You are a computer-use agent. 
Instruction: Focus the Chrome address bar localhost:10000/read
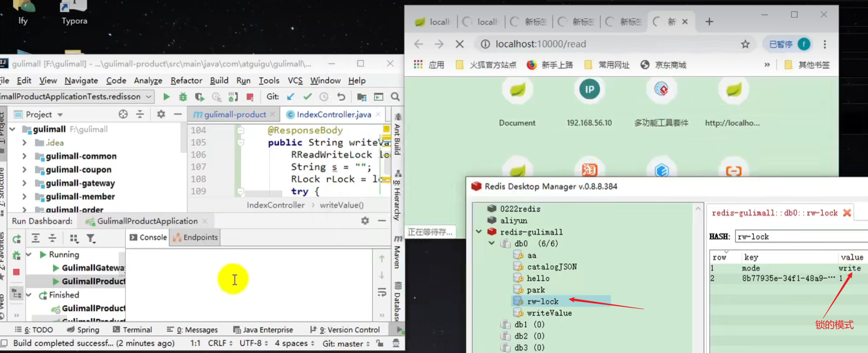(x=541, y=44)
